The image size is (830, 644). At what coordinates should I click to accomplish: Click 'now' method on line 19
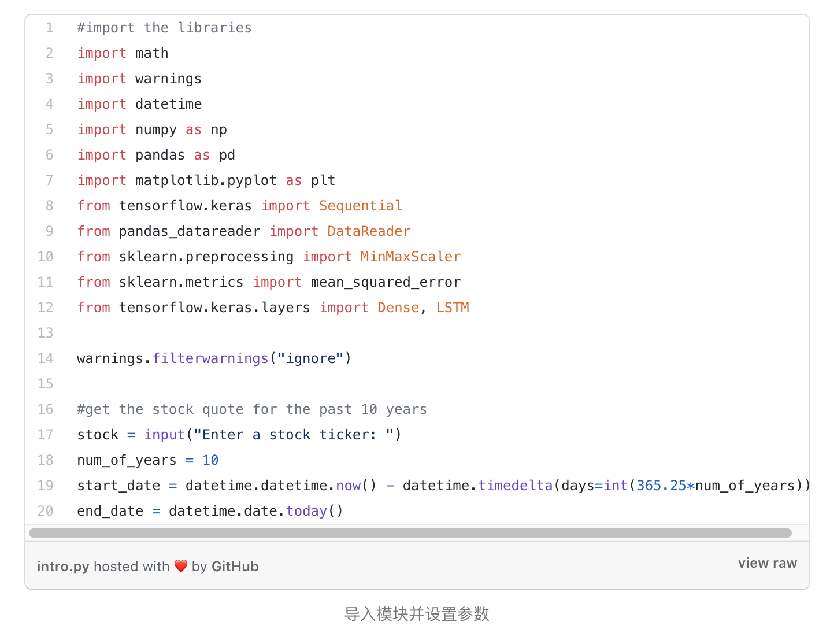point(349,486)
